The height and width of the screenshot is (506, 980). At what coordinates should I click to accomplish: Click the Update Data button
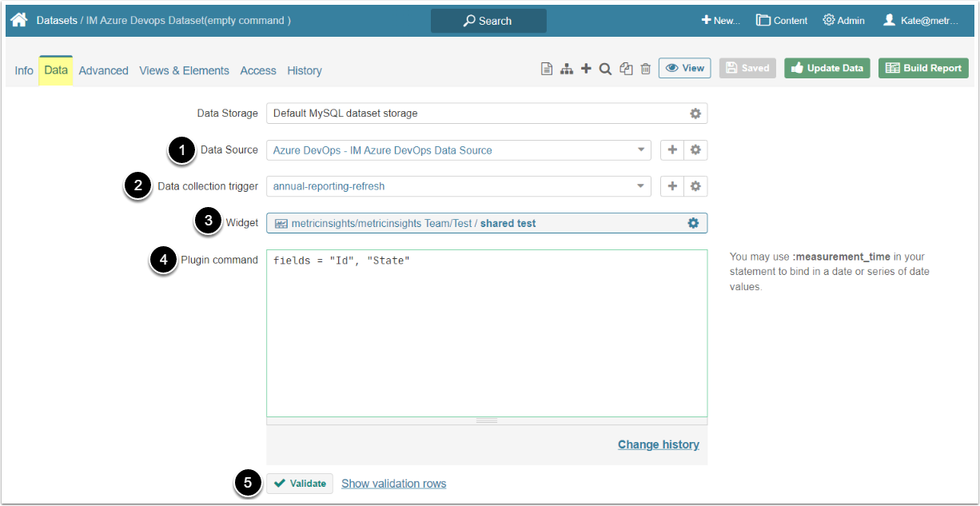827,68
